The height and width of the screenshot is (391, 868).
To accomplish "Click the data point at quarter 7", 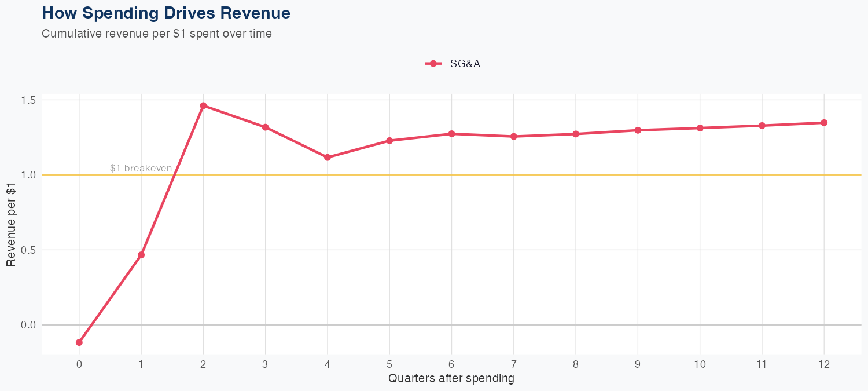I will pos(513,137).
